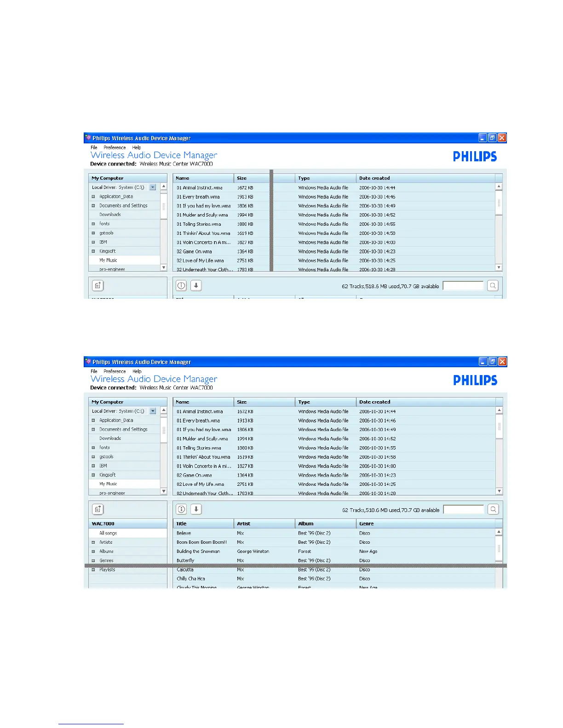Expand Application_Data folder in the lower window
The image size is (563, 728).
(93, 421)
